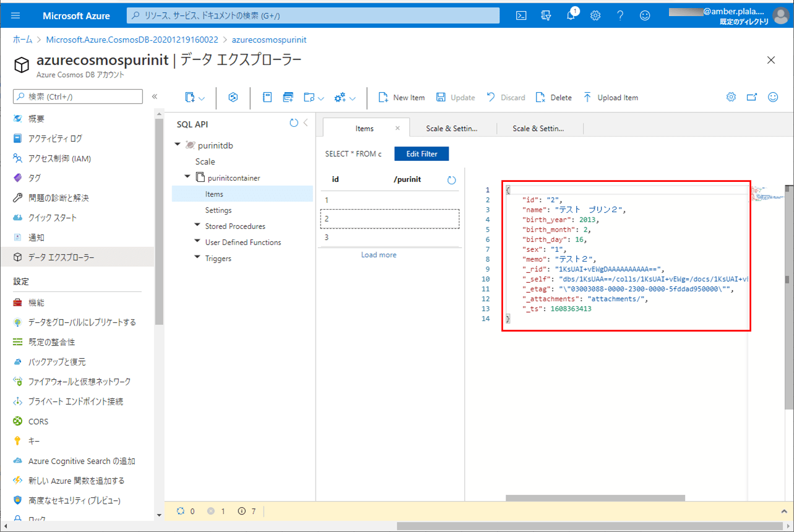Open キー in the left menu
Screen dimensions: 794x532
pyautogui.click(x=77, y=441)
